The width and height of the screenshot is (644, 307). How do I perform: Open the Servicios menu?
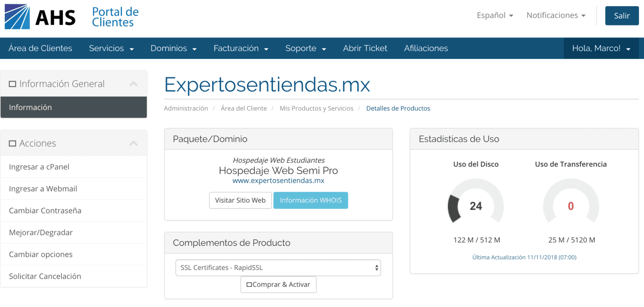point(111,48)
